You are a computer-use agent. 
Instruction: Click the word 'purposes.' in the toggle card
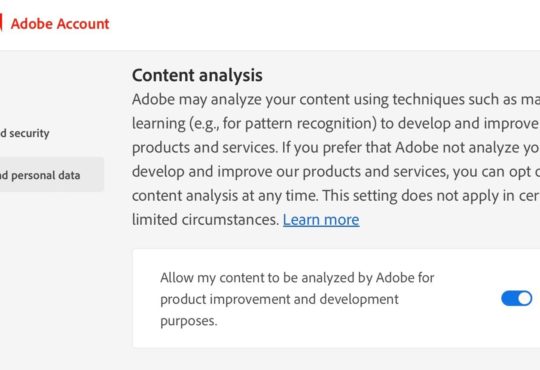coord(189,321)
